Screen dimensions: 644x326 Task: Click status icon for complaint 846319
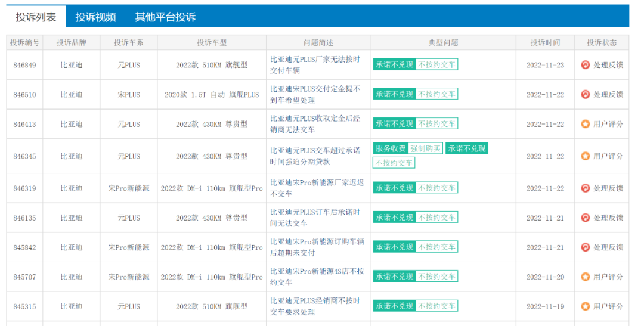pos(586,188)
